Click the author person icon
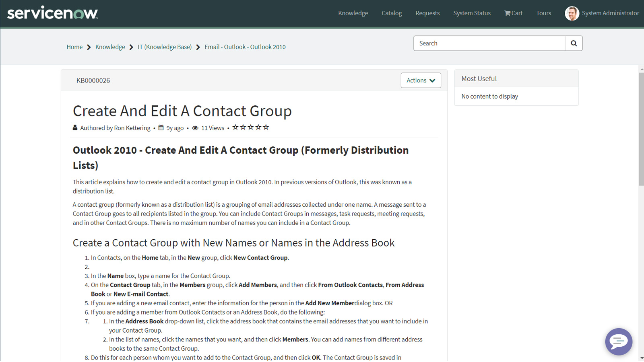 [x=75, y=128]
